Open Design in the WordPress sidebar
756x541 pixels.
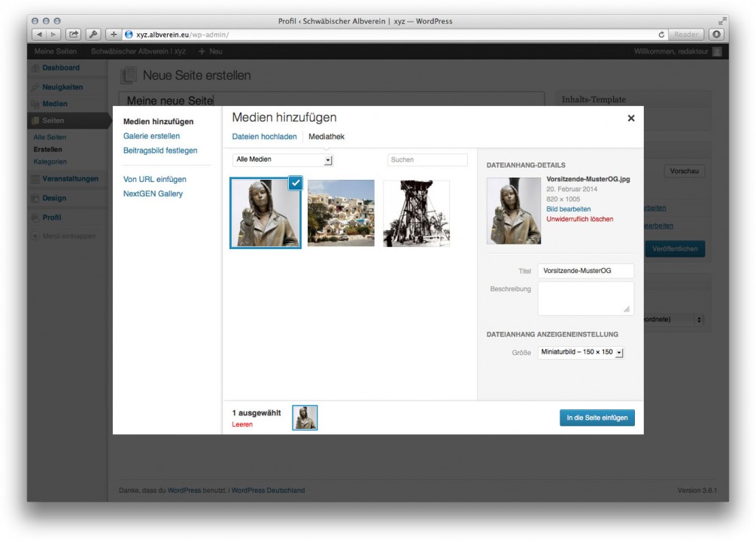54,198
